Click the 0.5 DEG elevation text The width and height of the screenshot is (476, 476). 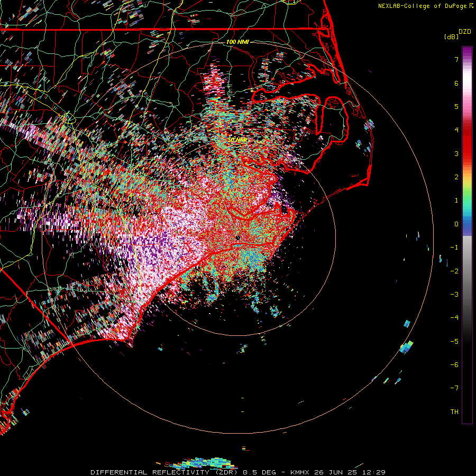coord(260,472)
